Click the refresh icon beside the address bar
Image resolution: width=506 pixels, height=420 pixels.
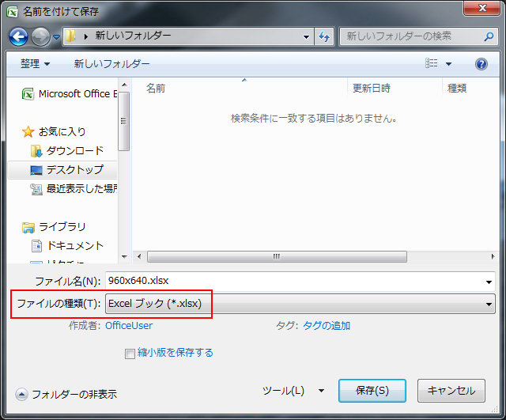[x=324, y=36]
